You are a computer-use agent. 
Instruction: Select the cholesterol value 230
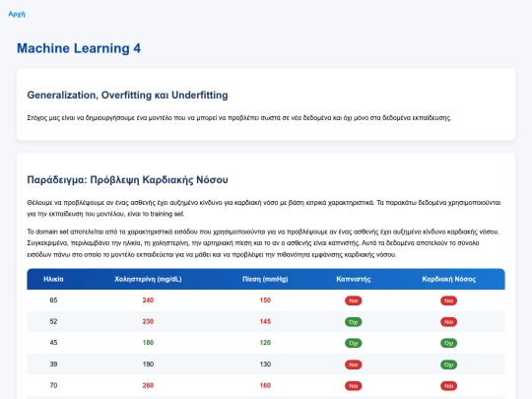148,321
